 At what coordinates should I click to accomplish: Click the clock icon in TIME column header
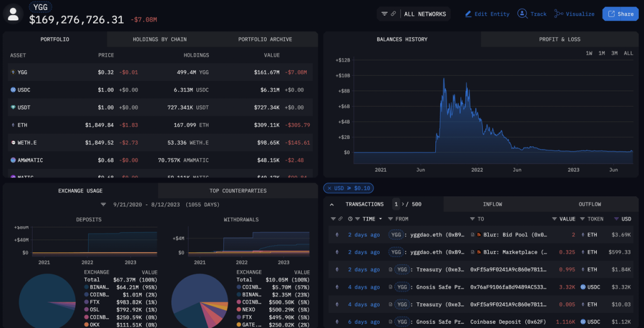350,219
